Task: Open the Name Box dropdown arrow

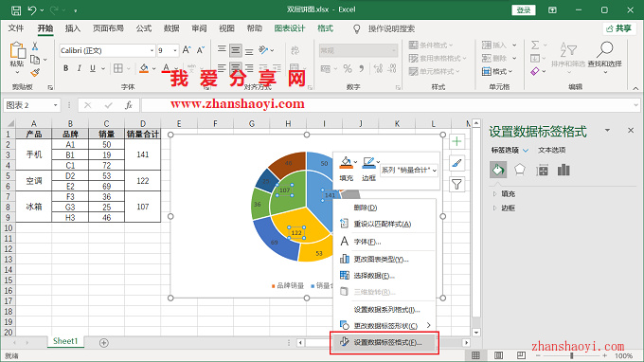Action: (x=56, y=105)
